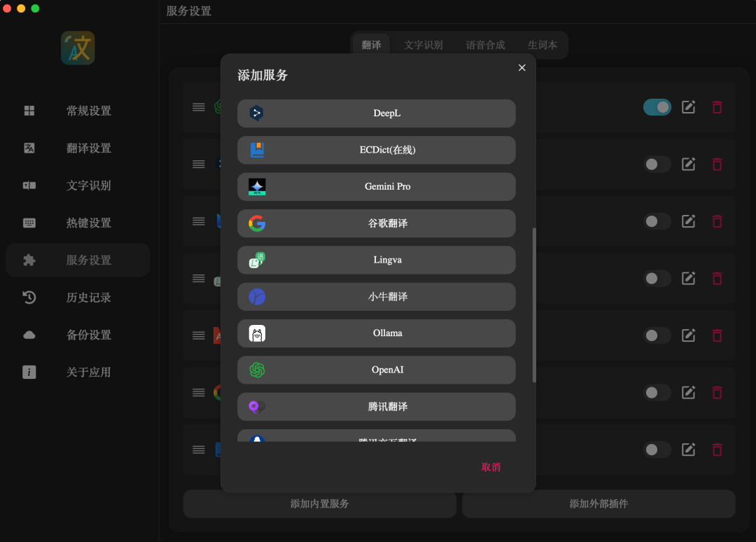The height and width of the screenshot is (542, 756).
Task: Turn on the toggle in the red A row
Action: pyautogui.click(x=657, y=335)
